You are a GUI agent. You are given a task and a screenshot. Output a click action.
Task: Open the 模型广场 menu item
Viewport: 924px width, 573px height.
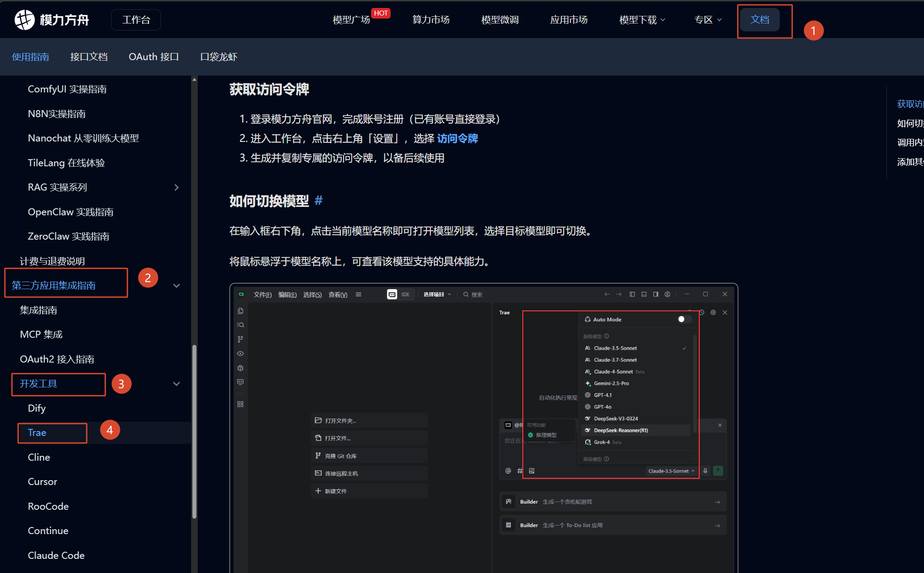(351, 20)
